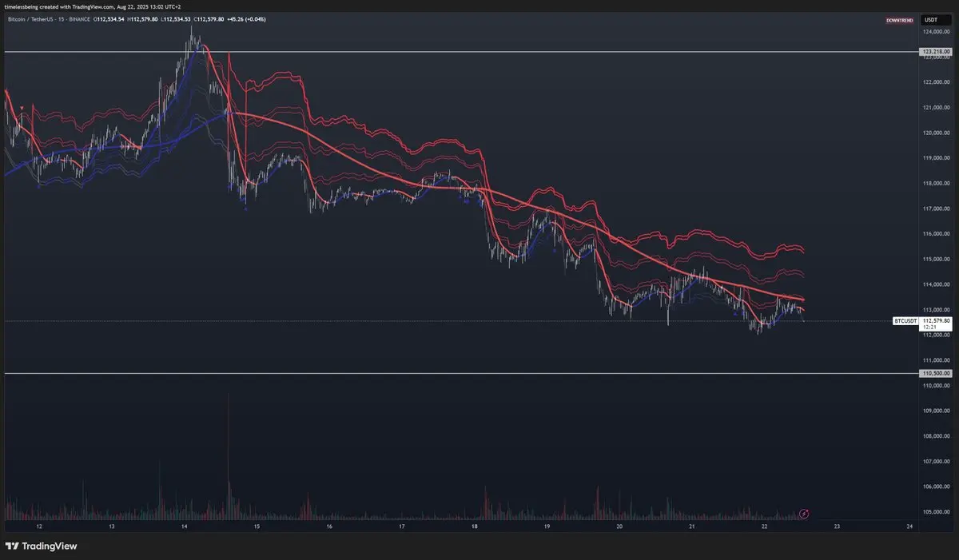Click the pink lightning event icon on the chart
The width and height of the screenshot is (959, 560).
[x=805, y=512]
